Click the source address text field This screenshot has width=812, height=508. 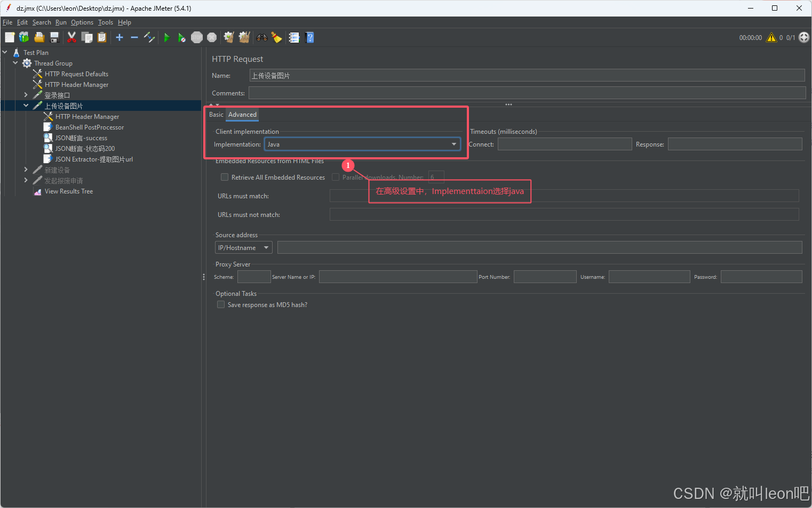539,247
